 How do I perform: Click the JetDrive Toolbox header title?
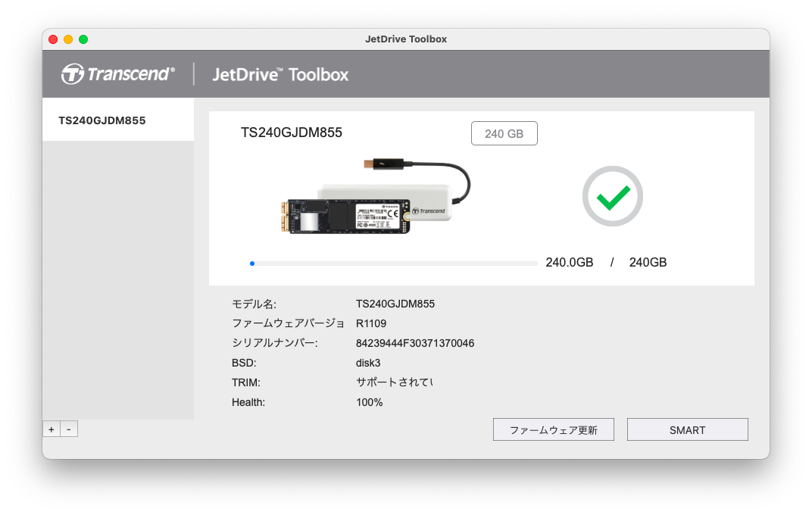tap(280, 74)
